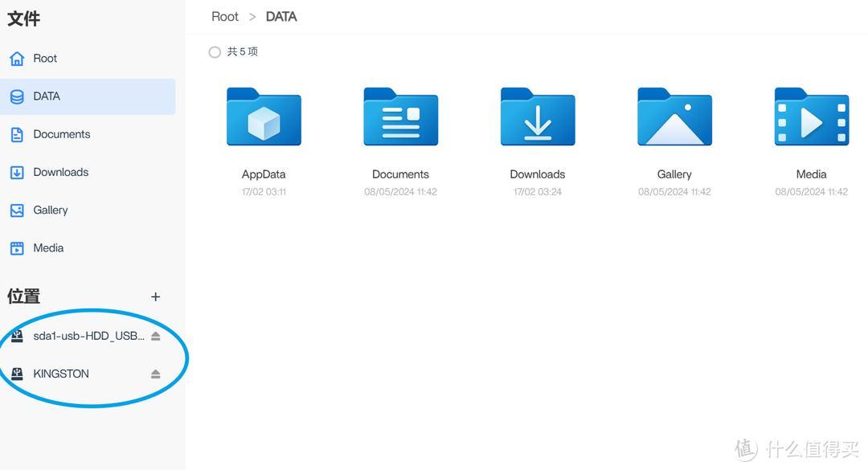Click DATA in the breadcrumb path

click(281, 17)
